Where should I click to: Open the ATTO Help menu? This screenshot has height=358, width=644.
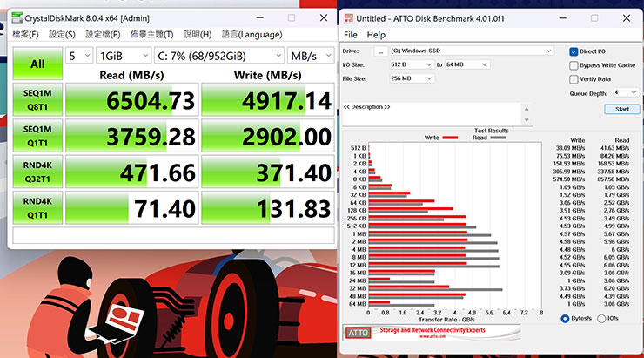point(376,35)
